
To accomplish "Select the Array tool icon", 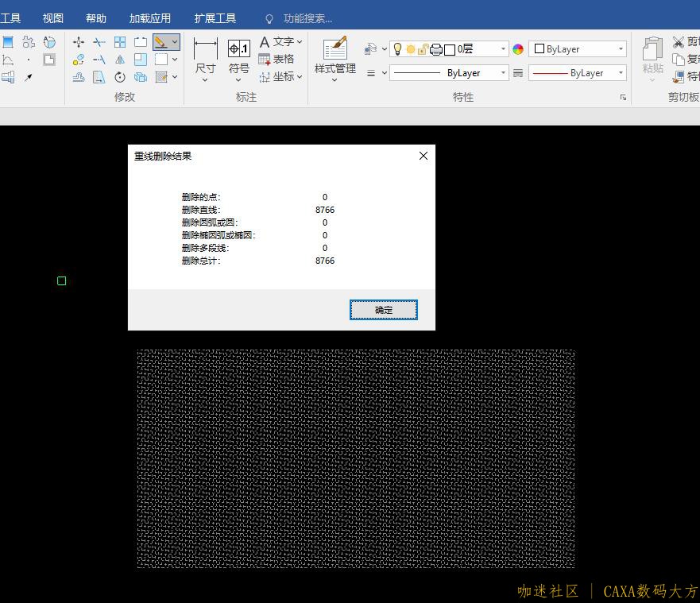I will tap(120, 42).
